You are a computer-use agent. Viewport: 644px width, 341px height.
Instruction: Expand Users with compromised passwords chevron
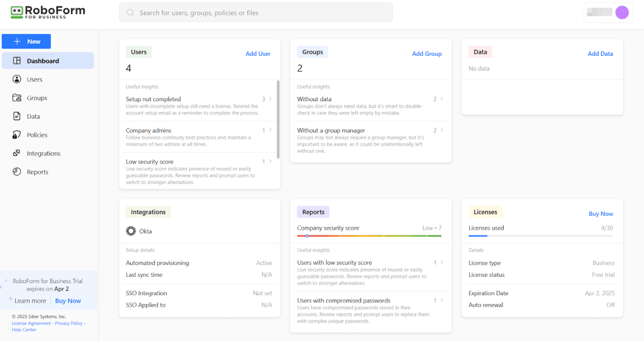[x=441, y=300]
